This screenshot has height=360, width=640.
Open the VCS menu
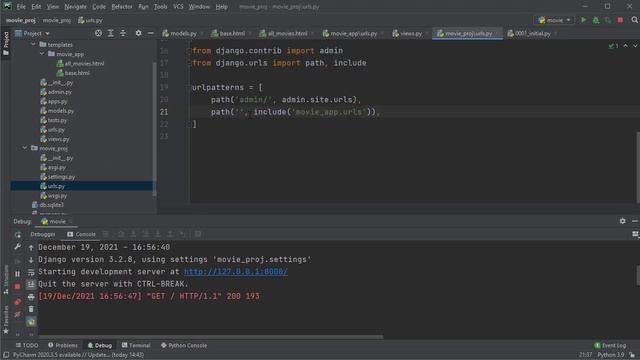178,7
